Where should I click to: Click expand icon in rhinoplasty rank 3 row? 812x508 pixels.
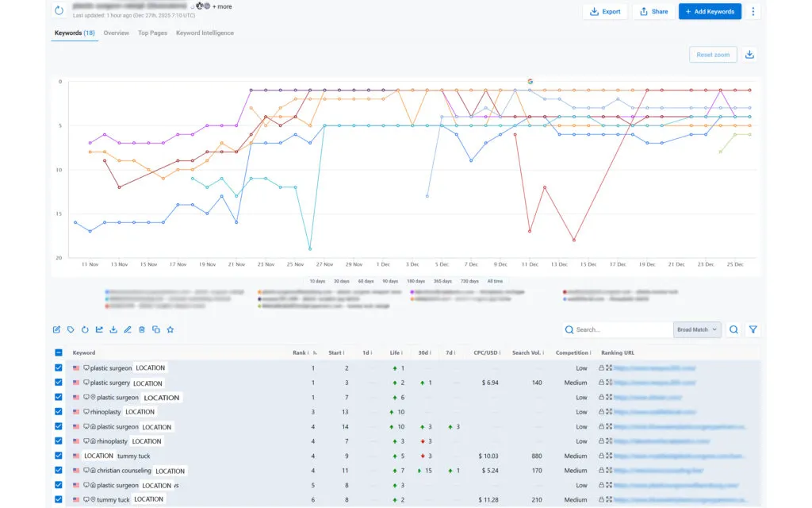(609, 412)
